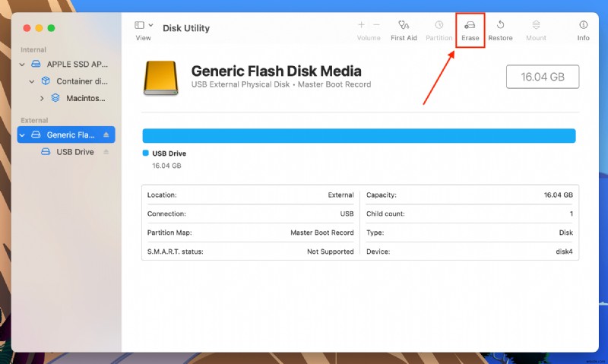Click the Master Boot Record partition value

click(321, 233)
